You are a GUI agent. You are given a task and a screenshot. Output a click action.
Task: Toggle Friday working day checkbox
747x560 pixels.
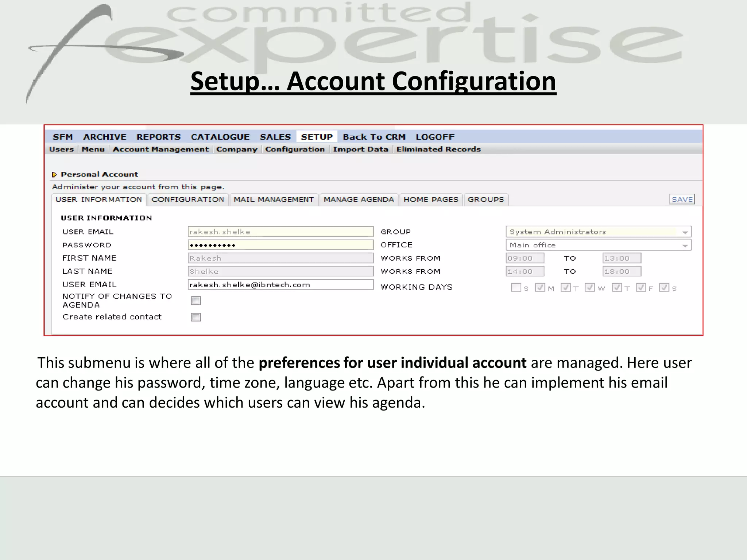pyautogui.click(x=641, y=288)
